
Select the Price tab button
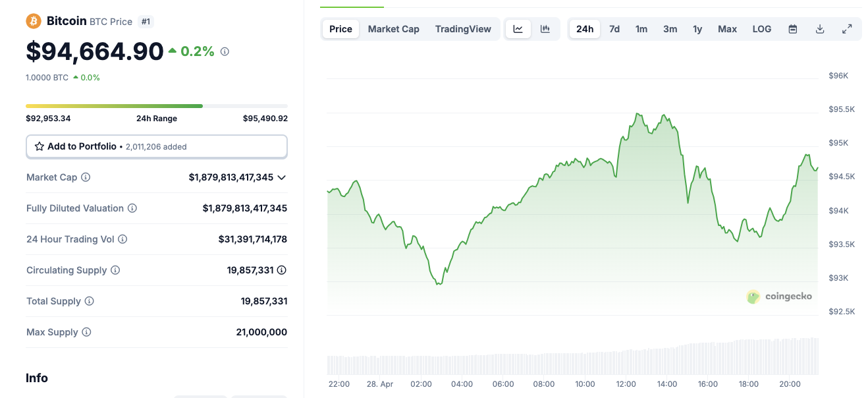(x=340, y=28)
